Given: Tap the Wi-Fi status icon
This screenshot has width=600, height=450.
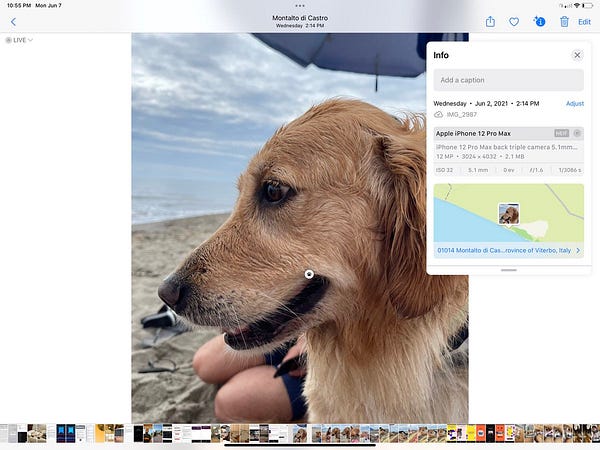Looking at the screenshot, I should pos(577,5).
